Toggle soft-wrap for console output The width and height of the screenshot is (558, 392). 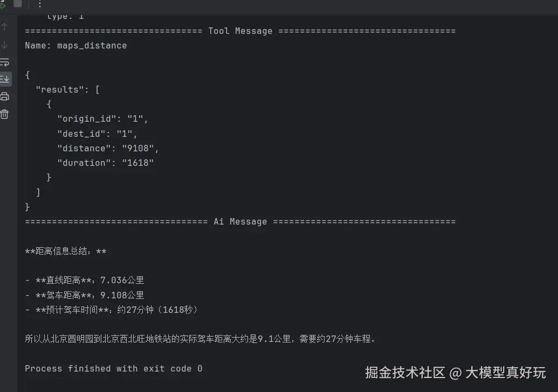coord(4,62)
